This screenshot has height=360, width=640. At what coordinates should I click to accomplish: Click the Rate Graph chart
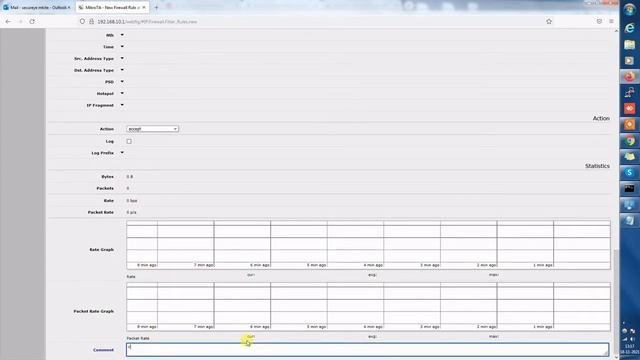[x=368, y=244]
